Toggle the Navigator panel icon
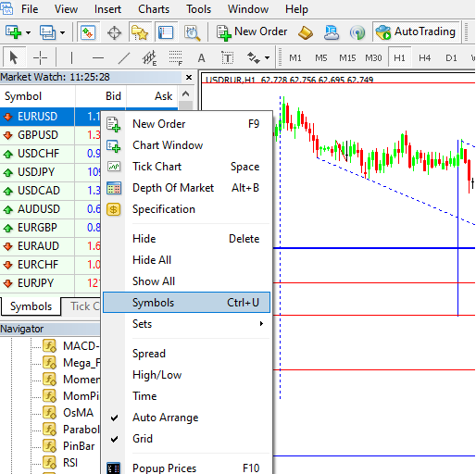This screenshot has height=474, width=476. click(x=166, y=32)
